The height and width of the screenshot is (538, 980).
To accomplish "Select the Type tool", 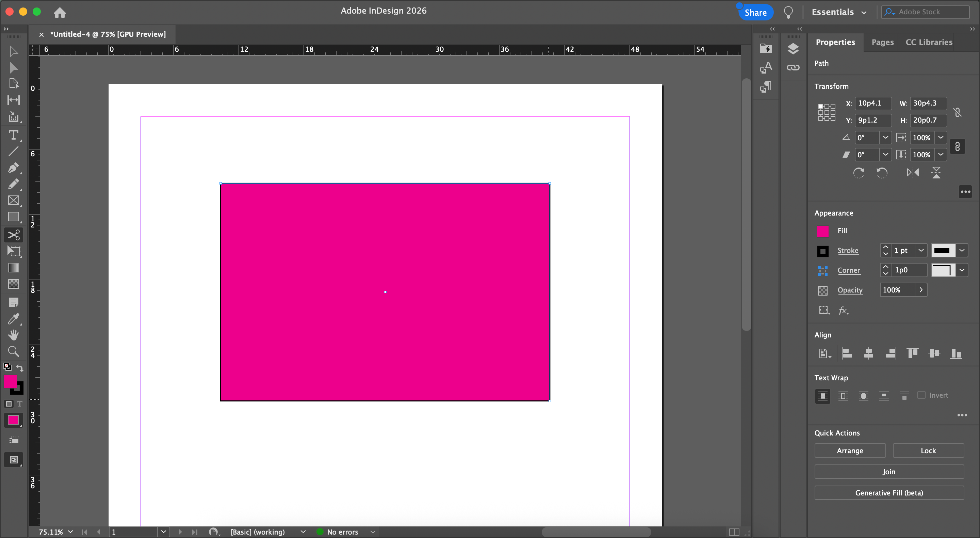I will [13, 135].
